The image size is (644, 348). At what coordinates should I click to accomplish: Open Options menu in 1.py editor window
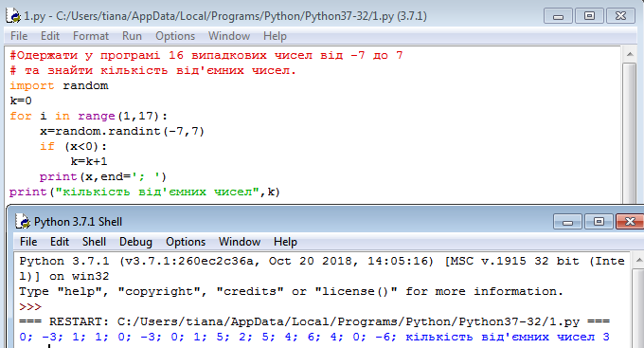pyautogui.click(x=175, y=36)
